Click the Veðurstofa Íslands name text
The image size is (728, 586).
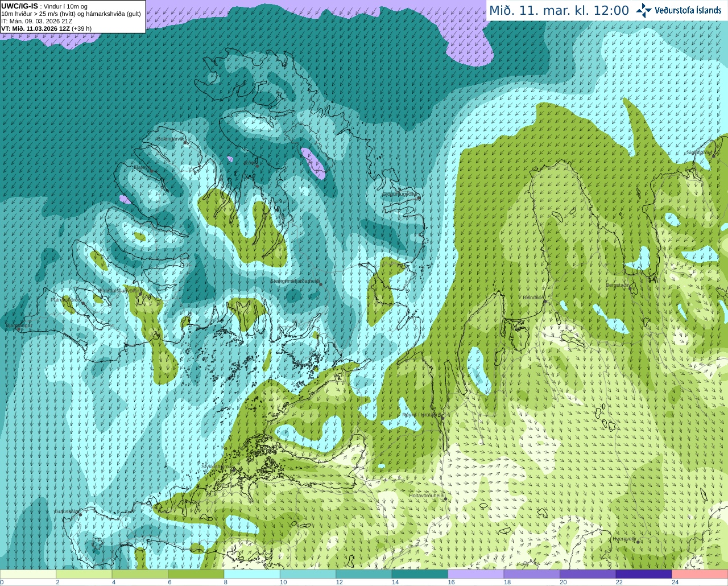pos(688,10)
